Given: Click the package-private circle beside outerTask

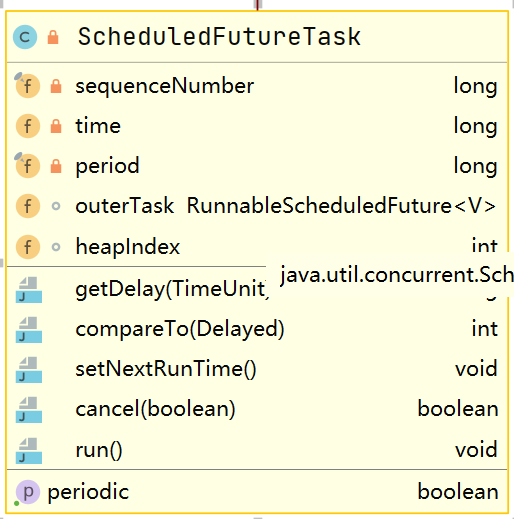Looking at the screenshot, I should coord(56,206).
